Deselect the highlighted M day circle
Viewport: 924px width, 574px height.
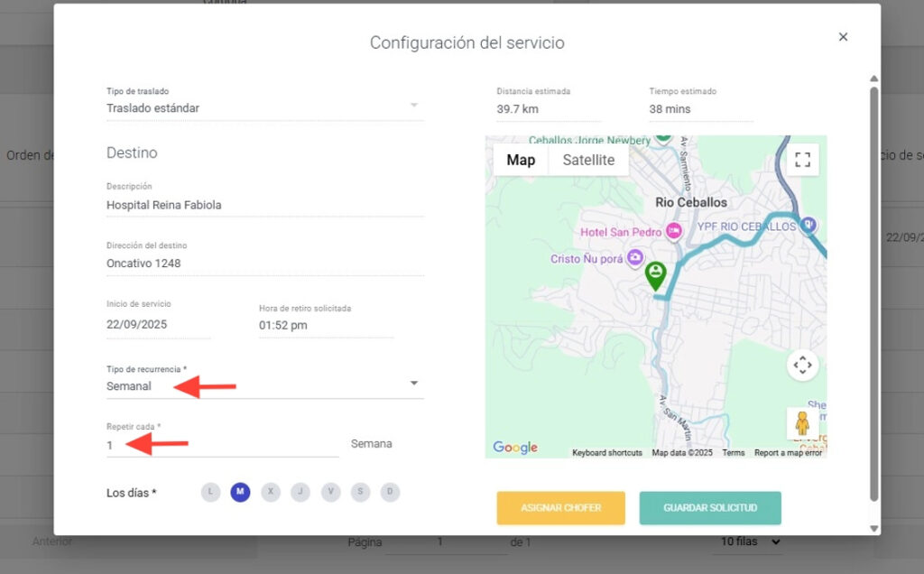[240, 492]
